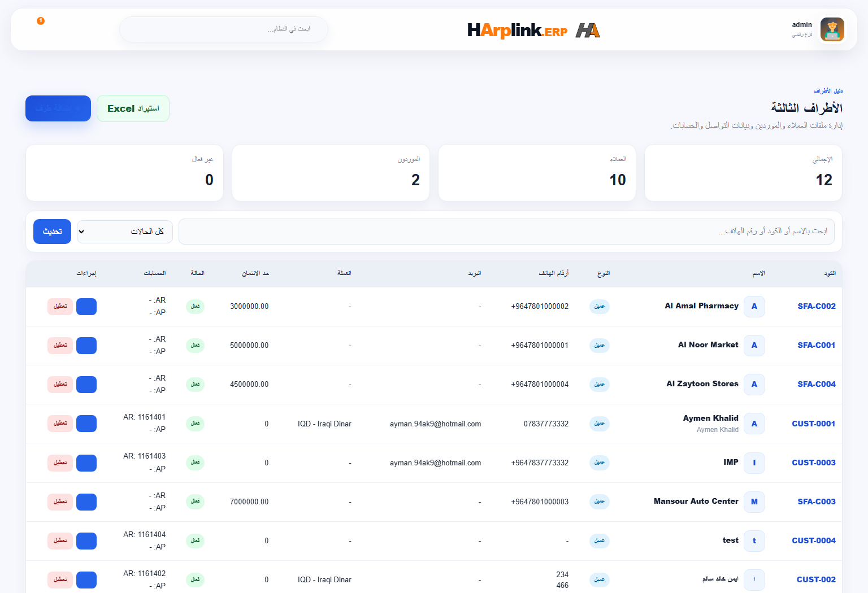This screenshot has height=593, width=868.
Task: Click avatar letter of Al Zaytoon Stores
Action: (754, 384)
